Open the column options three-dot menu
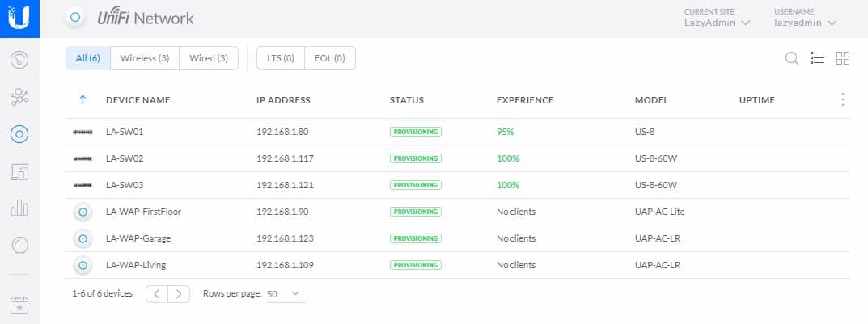This screenshot has width=868, height=324. [843, 99]
